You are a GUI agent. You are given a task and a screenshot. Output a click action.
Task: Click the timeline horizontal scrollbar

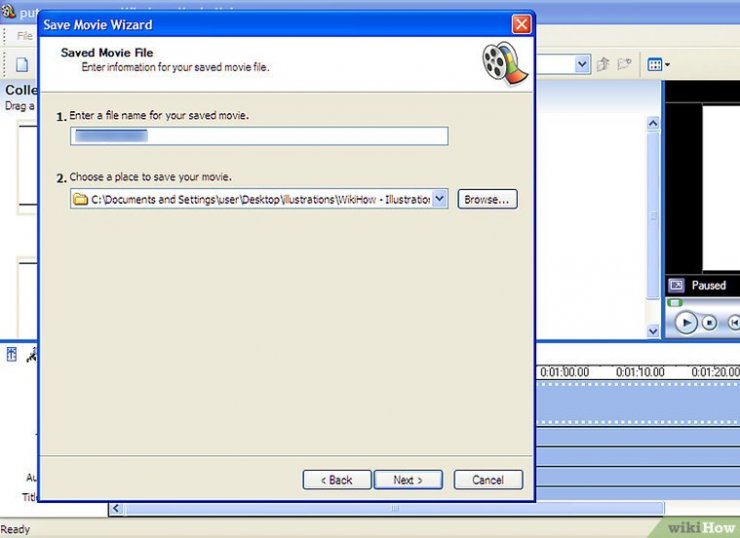tap(400, 509)
